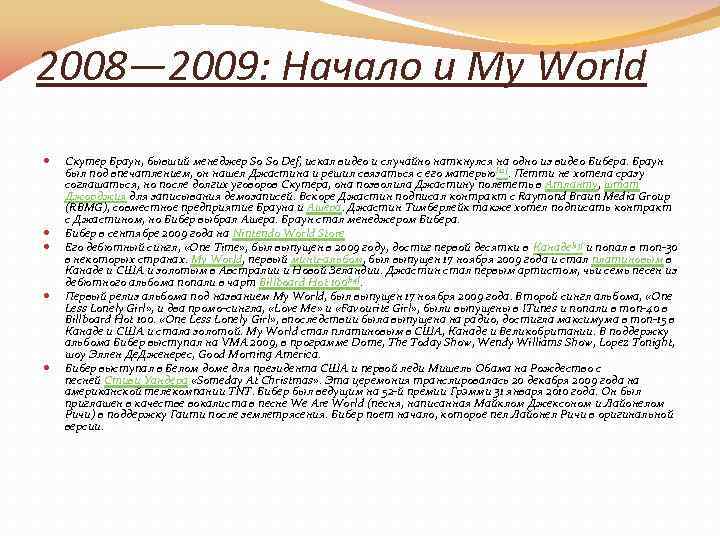Open the green My World link
This screenshot has height=540, width=720.
tap(216, 259)
